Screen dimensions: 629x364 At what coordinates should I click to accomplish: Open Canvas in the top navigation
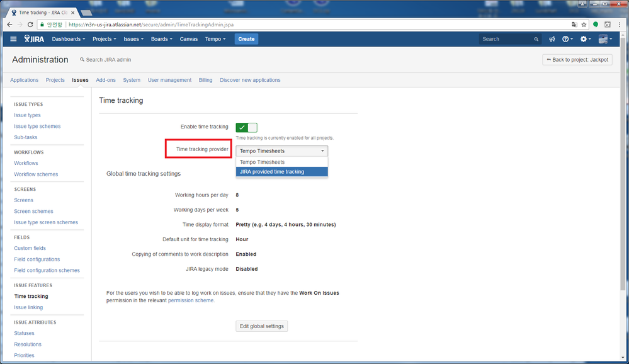pos(188,39)
